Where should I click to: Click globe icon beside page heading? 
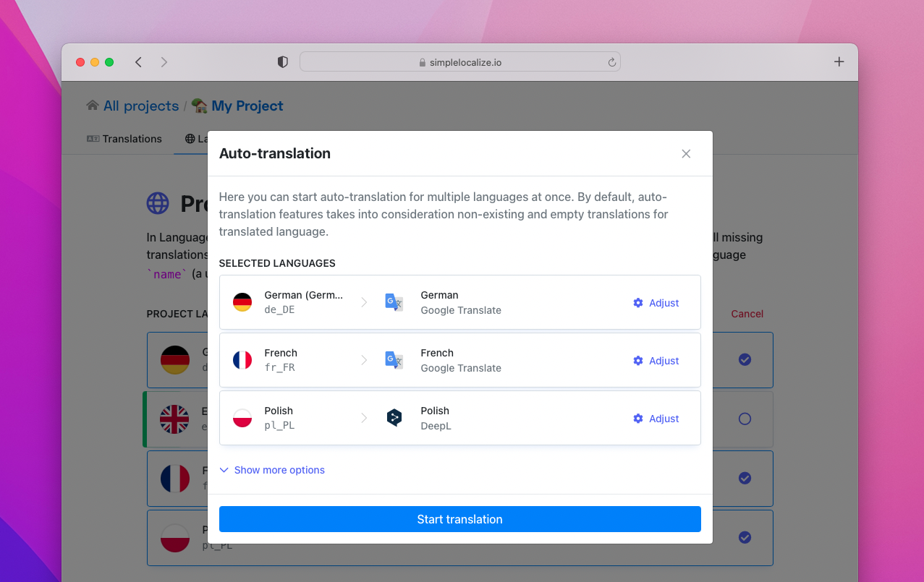[x=158, y=203]
